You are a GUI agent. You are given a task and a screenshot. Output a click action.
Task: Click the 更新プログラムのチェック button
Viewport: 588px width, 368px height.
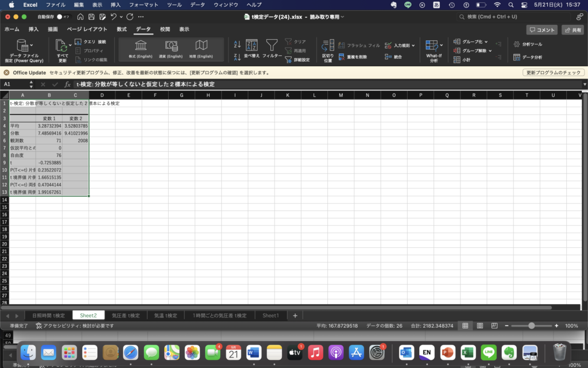[x=554, y=73]
